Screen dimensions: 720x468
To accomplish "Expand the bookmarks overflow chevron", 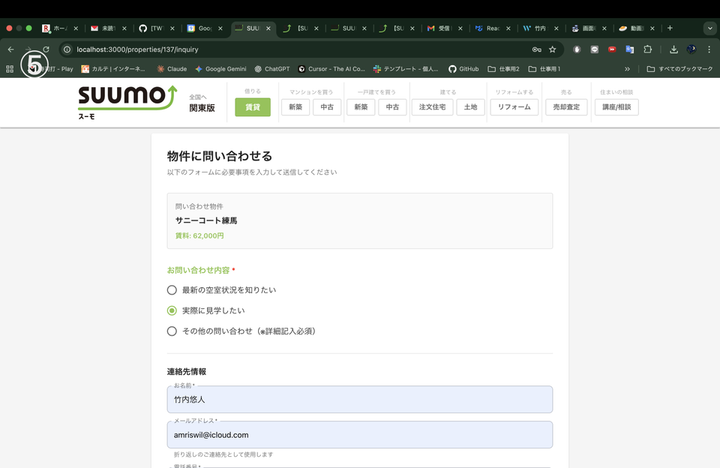I will 627,69.
